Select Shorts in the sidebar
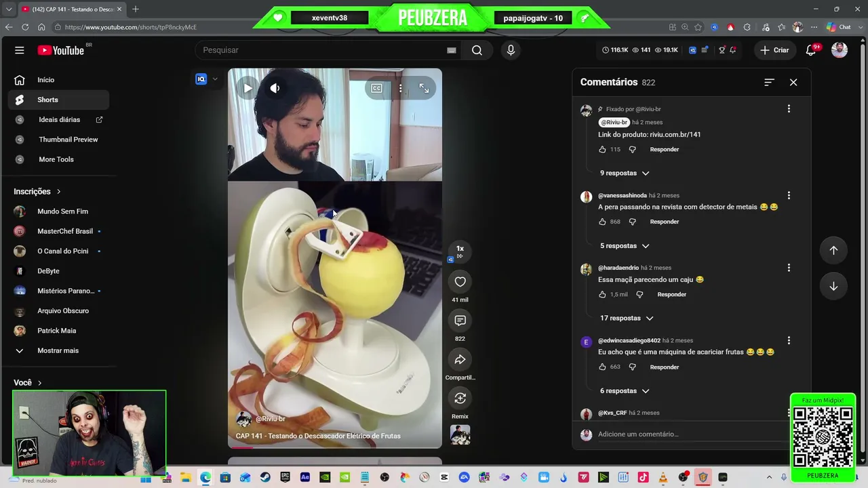 point(58,100)
